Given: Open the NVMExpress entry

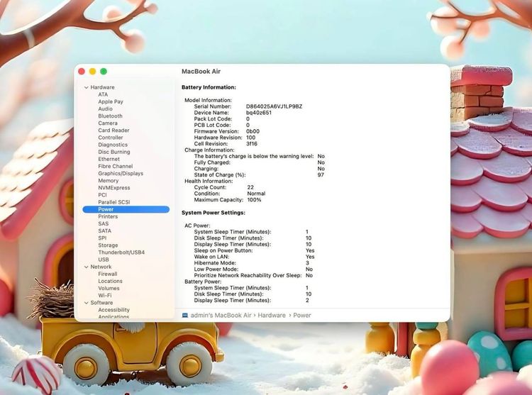Looking at the screenshot, I should 114,188.
